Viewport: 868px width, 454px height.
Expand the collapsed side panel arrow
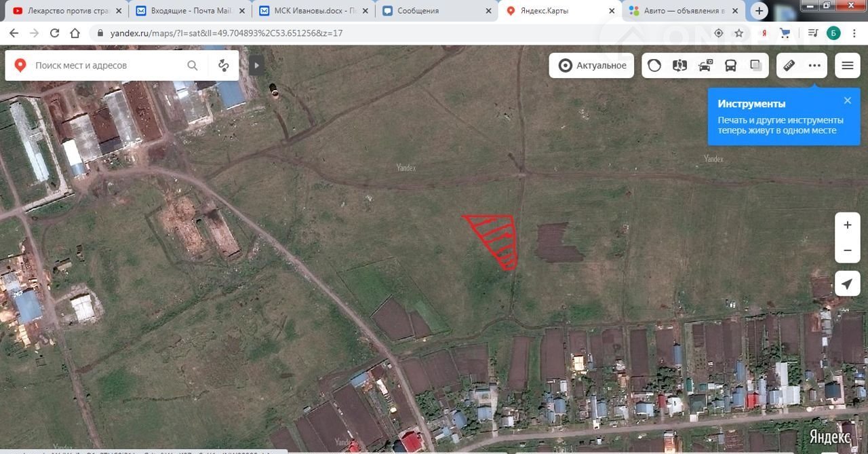[256, 66]
